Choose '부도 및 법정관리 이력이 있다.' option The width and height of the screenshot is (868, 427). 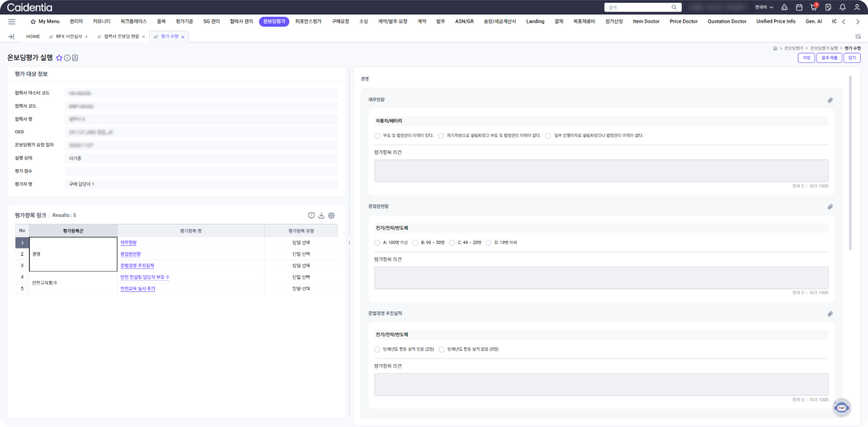point(377,136)
